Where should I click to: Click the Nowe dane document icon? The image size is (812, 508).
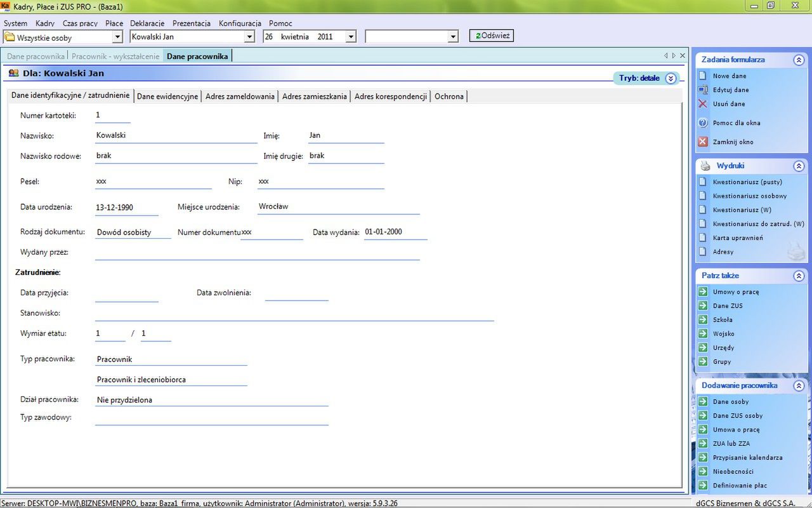pyautogui.click(x=703, y=76)
